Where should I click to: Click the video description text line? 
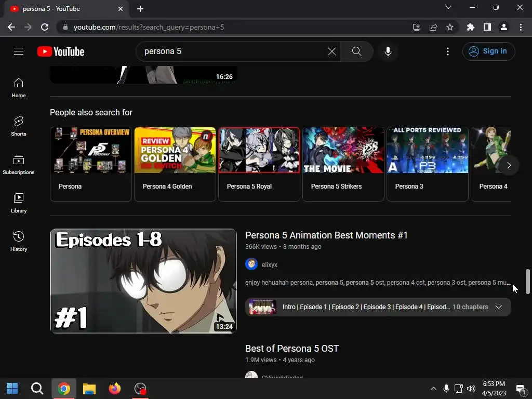click(378, 282)
